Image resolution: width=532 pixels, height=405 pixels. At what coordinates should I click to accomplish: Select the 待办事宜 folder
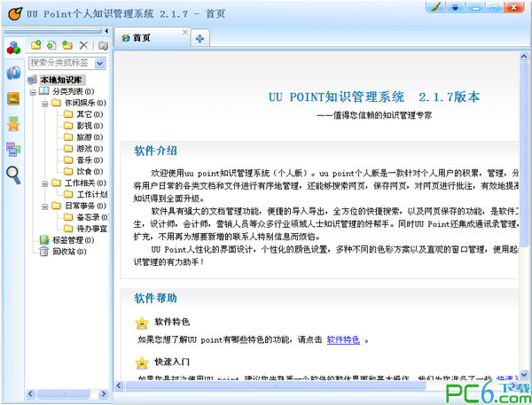[91, 229]
